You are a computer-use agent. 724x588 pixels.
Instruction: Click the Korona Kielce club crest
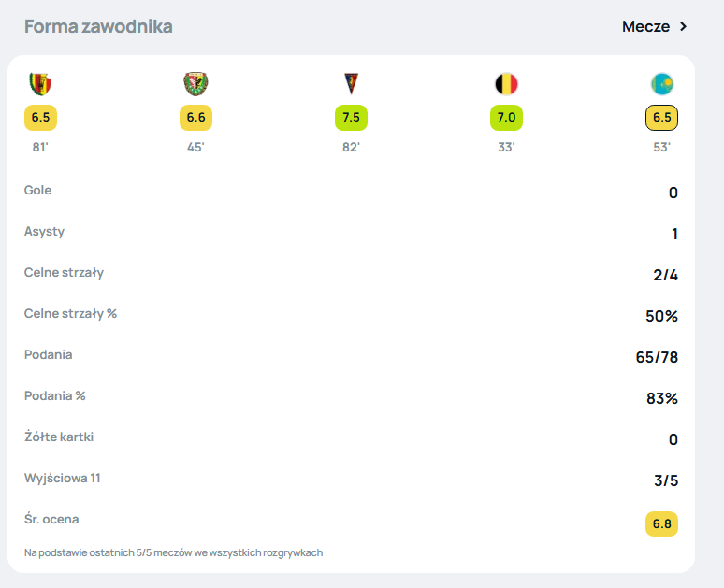point(40,84)
